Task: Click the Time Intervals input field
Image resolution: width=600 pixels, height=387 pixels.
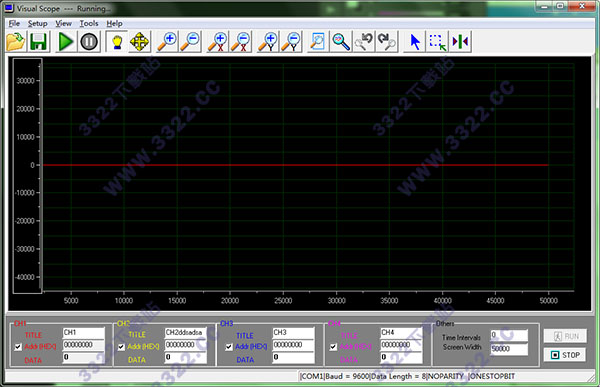Action: (509, 335)
